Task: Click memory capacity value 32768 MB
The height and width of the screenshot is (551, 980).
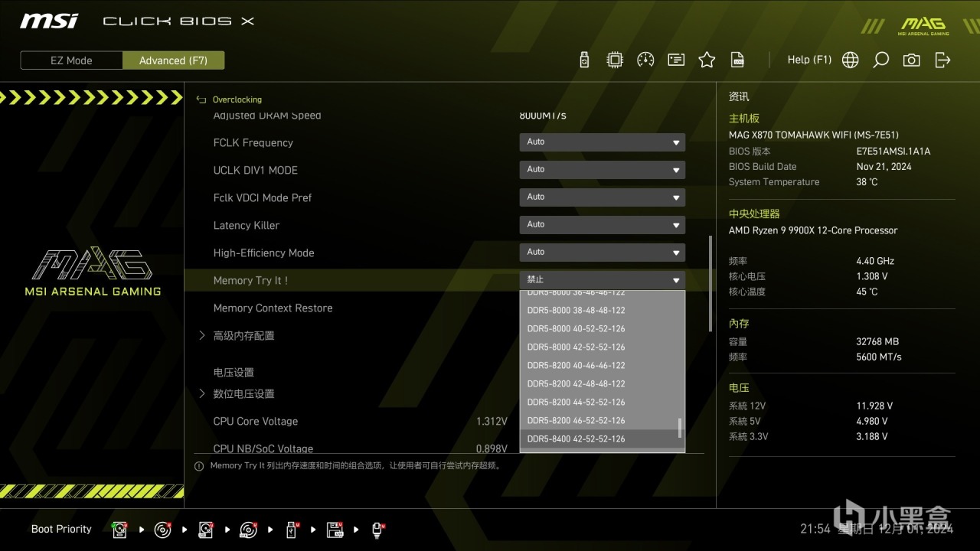Action: click(877, 341)
